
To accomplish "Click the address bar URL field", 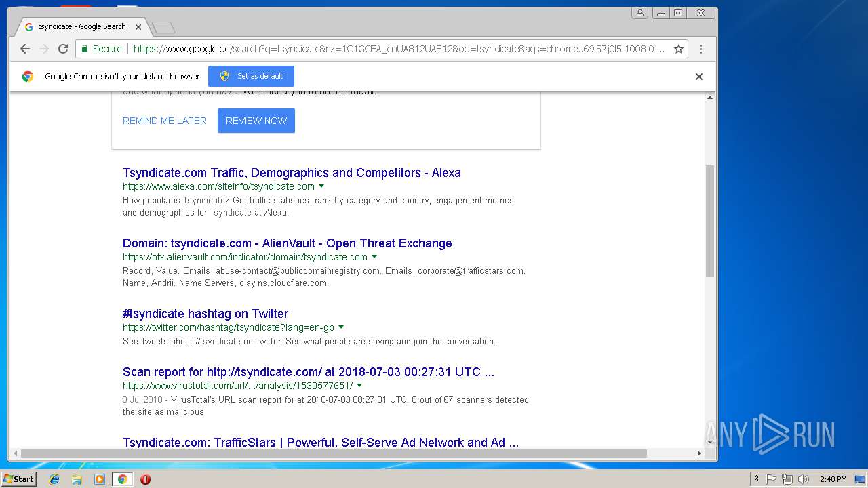I will pyautogui.click(x=399, y=49).
